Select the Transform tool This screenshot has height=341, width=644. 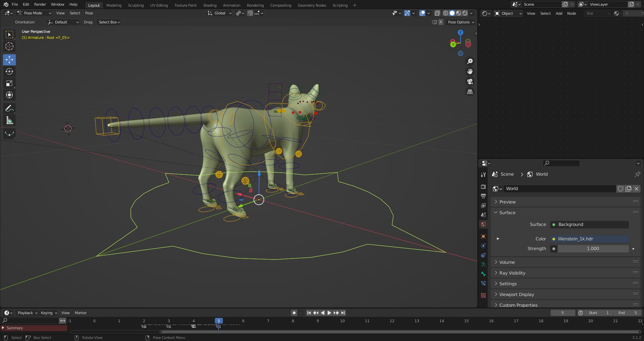tap(9, 95)
